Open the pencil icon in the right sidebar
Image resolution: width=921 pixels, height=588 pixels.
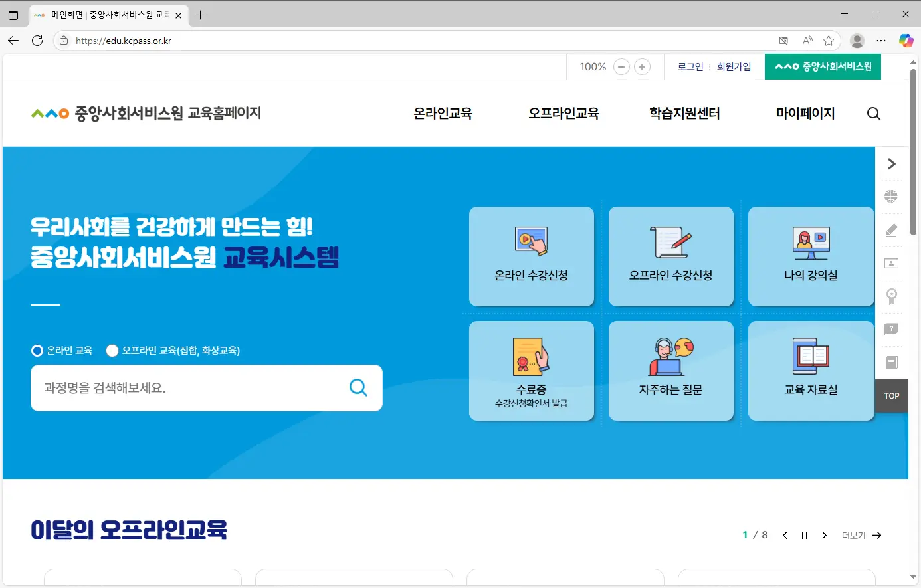click(891, 229)
